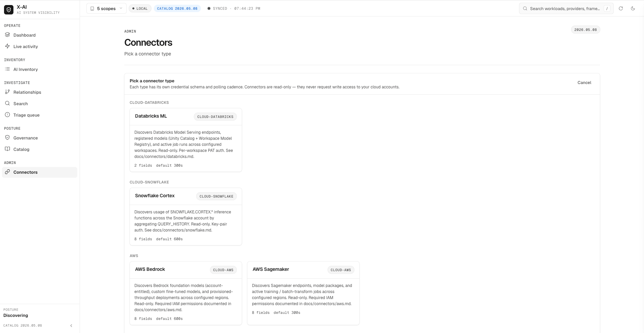This screenshot has height=333, width=644.
Task: Click the refresh icon in top bar
Action: 621,8
